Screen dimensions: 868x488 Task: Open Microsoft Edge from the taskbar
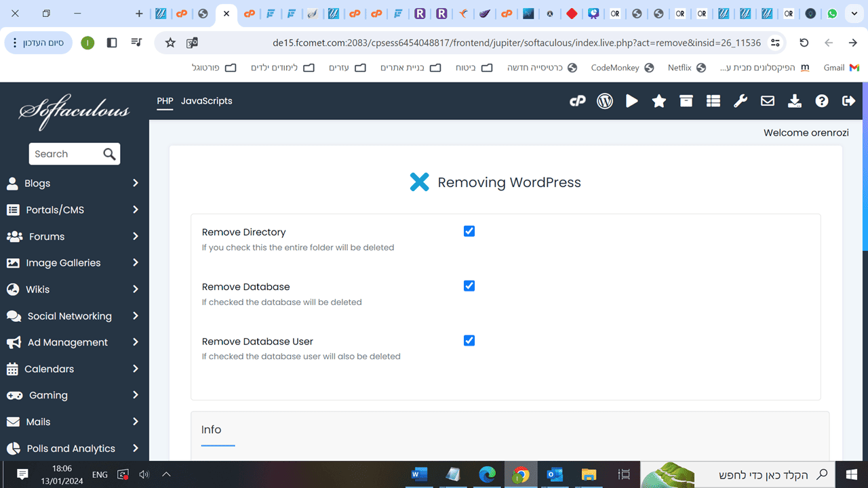[487, 474]
